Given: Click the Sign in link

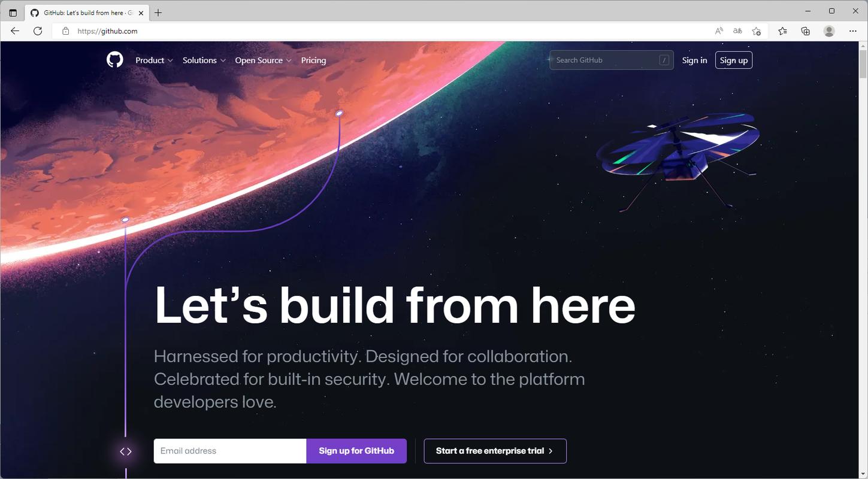Looking at the screenshot, I should [694, 60].
